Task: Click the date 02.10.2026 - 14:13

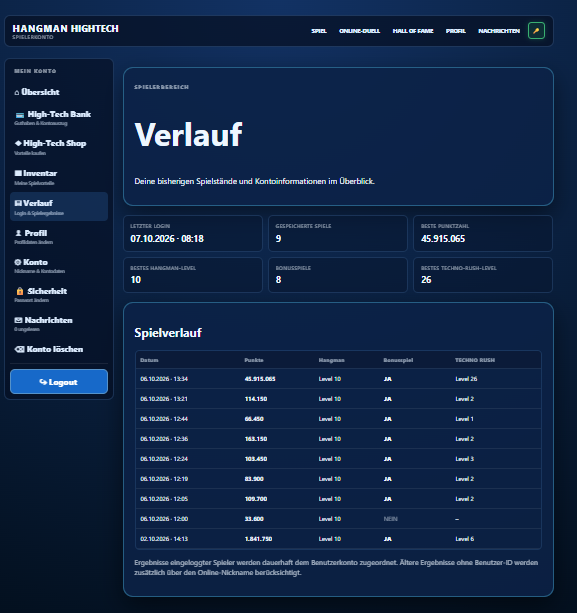Action: click(x=164, y=539)
